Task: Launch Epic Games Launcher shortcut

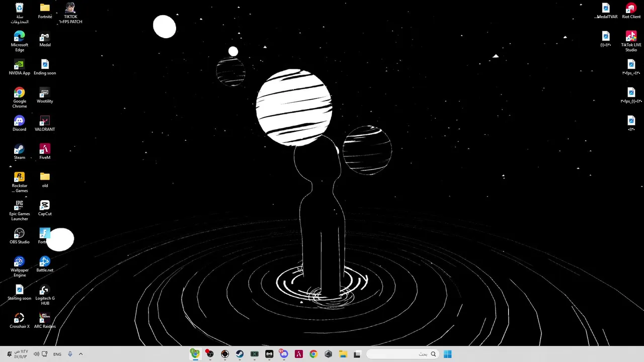Action: click(19, 210)
